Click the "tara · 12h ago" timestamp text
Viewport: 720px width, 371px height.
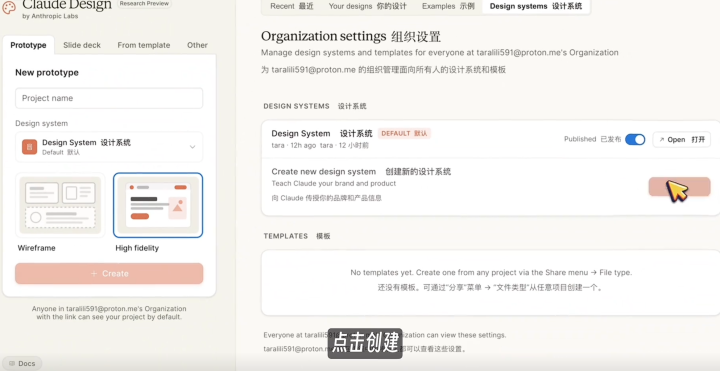(293, 146)
